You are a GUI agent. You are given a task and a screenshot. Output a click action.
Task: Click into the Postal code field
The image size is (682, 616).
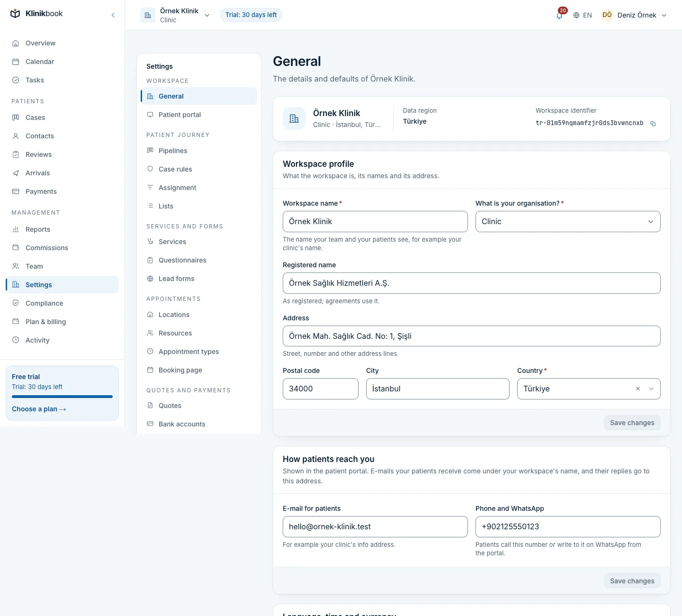[321, 389]
